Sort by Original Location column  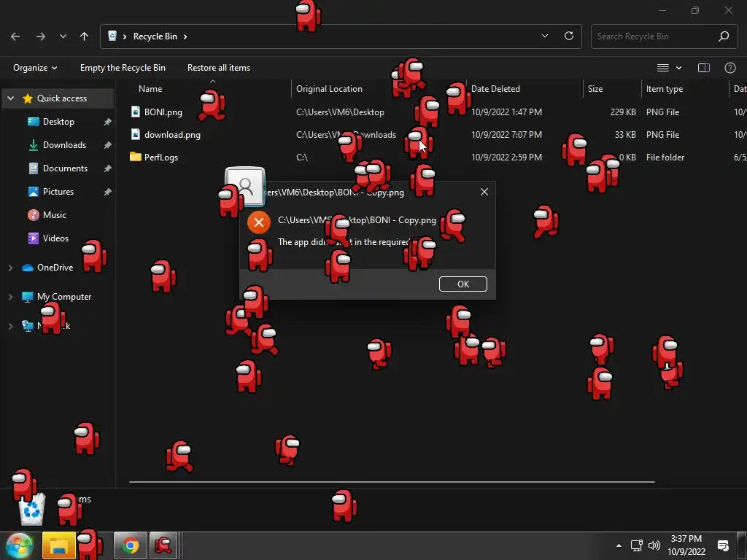(329, 89)
